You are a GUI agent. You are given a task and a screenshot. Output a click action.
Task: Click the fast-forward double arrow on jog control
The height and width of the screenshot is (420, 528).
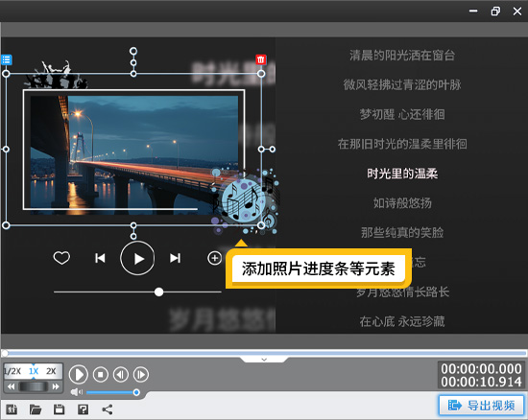tap(56, 386)
